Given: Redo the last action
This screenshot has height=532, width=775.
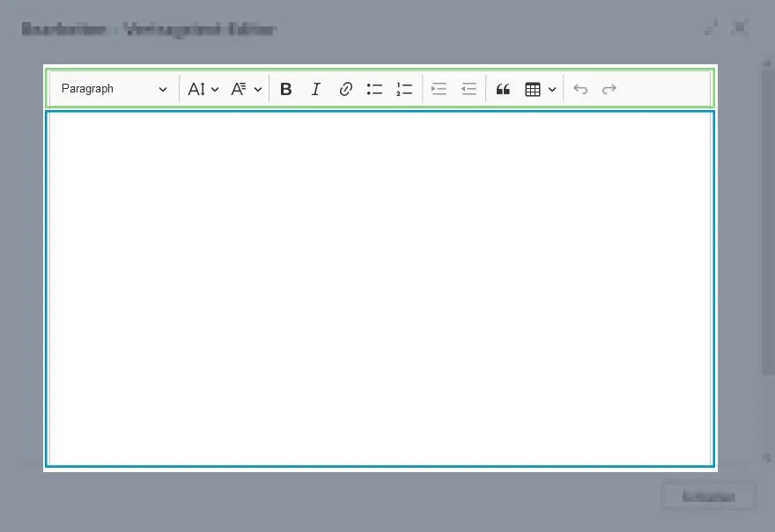Looking at the screenshot, I should click(x=609, y=88).
